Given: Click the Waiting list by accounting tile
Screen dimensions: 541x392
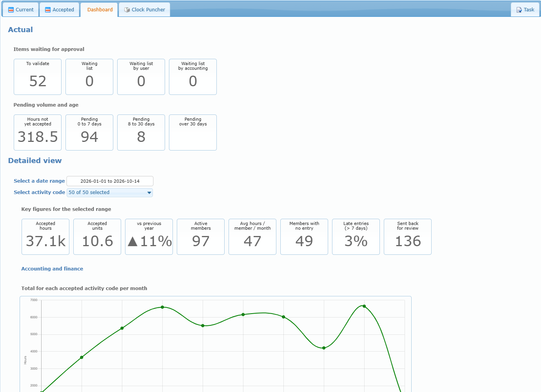Looking at the screenshot, I should click(193, 77).
